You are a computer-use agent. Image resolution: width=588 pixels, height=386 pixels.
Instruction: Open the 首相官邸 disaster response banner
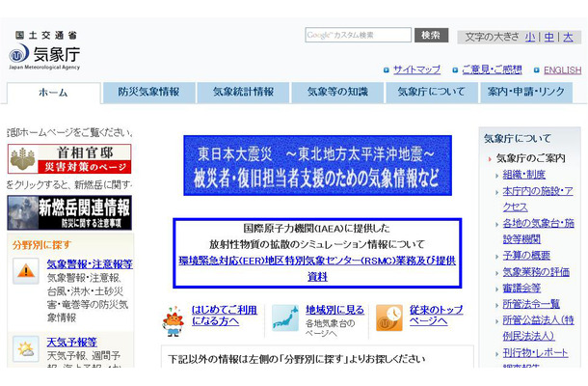69,159
